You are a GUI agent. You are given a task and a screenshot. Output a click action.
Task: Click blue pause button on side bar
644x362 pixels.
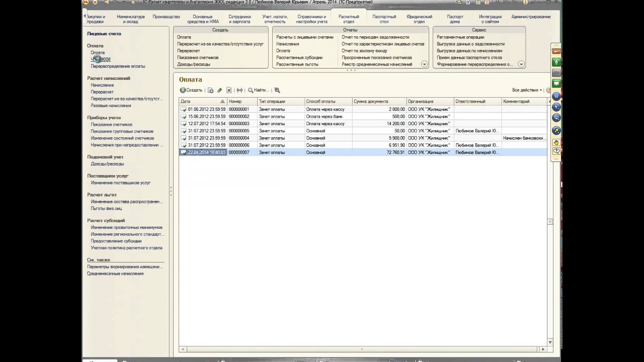click(556, 96)
